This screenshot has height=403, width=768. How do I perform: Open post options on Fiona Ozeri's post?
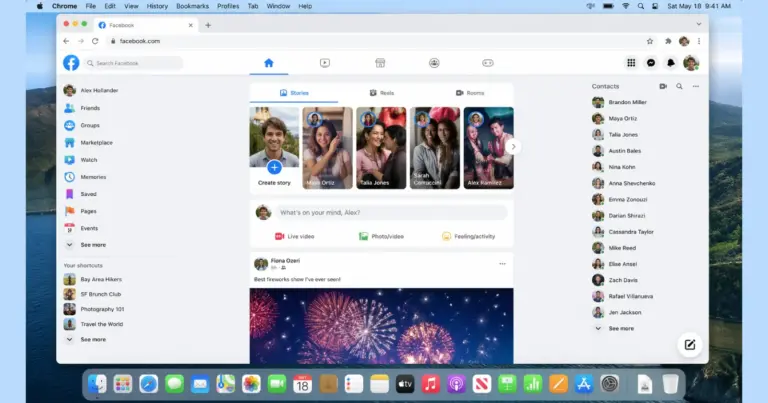(x=502, y=264)
